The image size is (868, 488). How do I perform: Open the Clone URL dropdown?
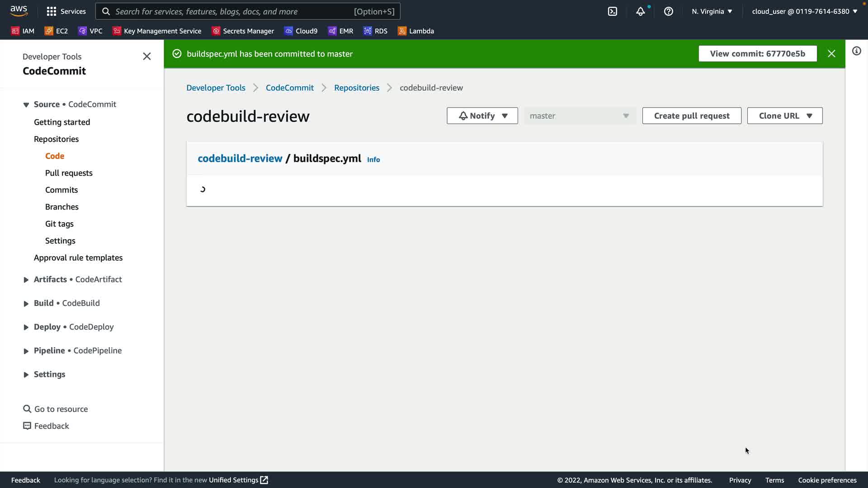tap(784, 116)
